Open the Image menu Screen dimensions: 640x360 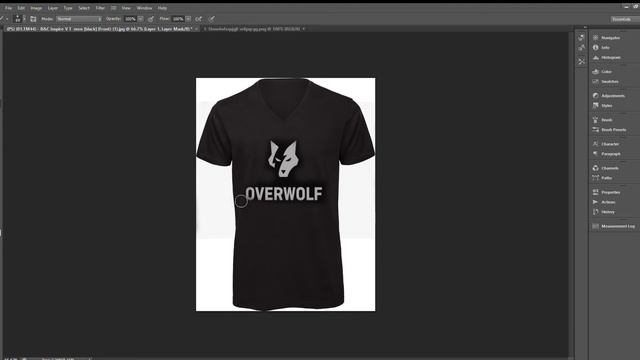click(36, 8)
